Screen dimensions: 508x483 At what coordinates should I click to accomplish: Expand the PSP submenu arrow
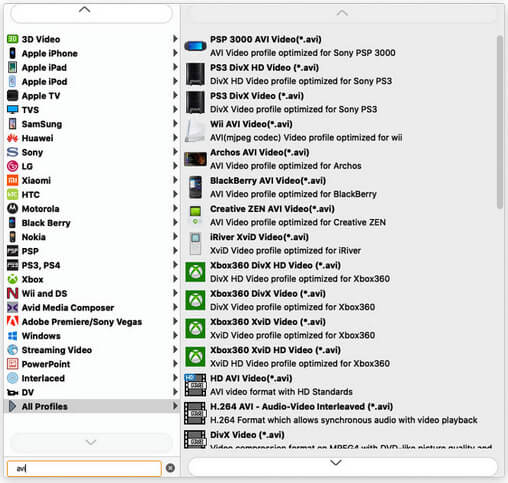pos(175,251)
